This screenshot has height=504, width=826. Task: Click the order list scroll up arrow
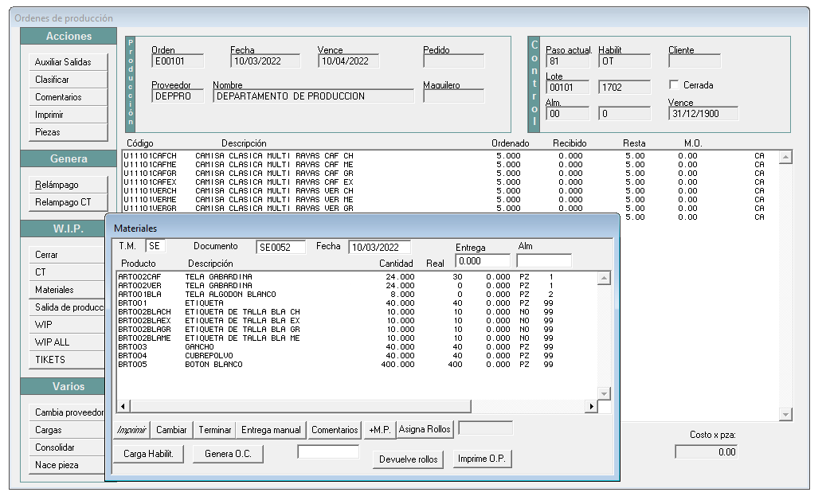pos(786,157)
